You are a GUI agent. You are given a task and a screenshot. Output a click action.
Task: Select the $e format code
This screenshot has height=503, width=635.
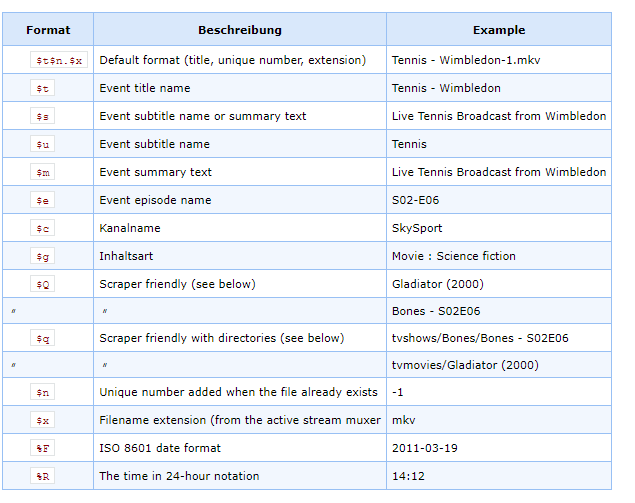(x=43, y=200)
